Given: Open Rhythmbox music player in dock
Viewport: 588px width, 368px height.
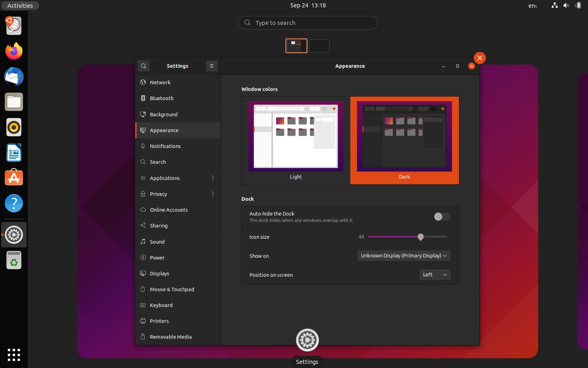Looking at the screenshot, I should click(14, 128).
